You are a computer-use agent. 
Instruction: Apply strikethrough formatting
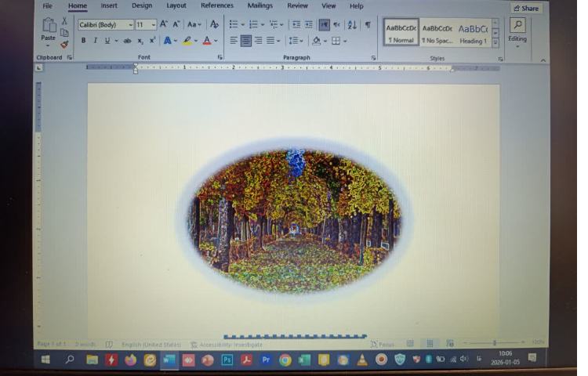pos(127,41)
